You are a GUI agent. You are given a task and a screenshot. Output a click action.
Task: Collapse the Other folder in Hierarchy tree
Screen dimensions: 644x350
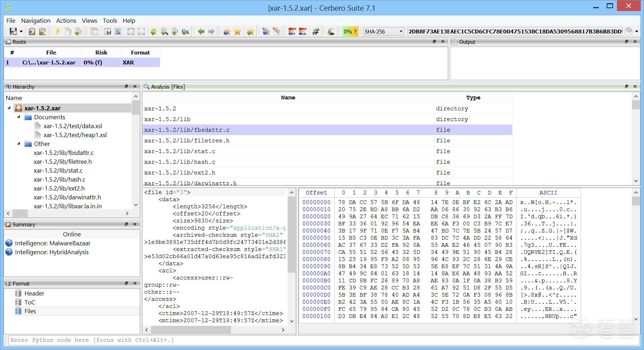tap(19, 143)
